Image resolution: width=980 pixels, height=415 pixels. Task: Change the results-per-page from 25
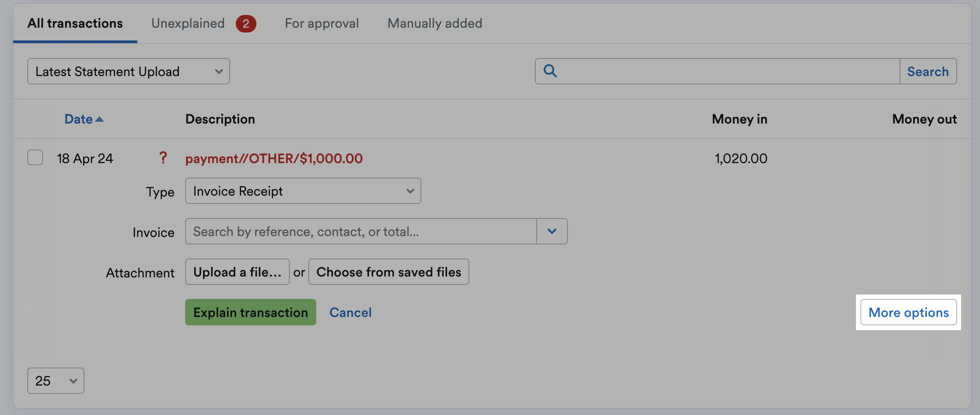coord(55,381)
